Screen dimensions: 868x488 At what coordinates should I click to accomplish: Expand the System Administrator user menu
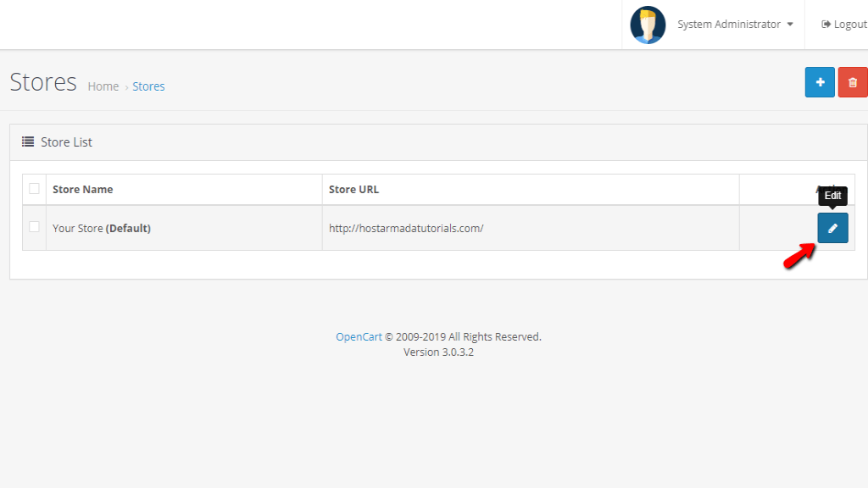coord(728,25)
